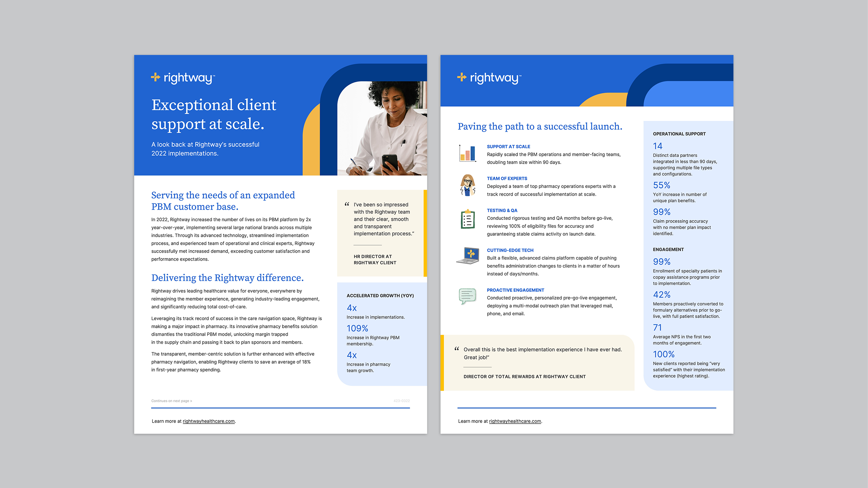868x488 pixels.
Task: Click 'Continues on next page >' text
Action: pyautogui.click(x=172, y=401)
